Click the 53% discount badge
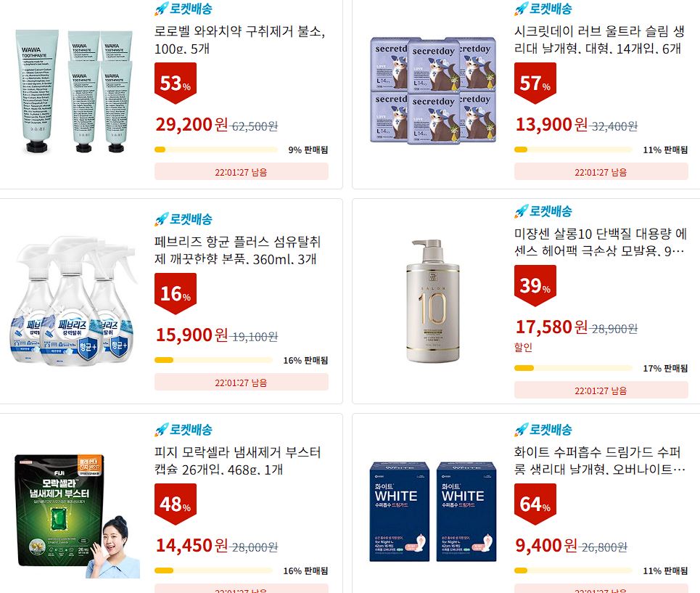Screen dimensions: 700x593 (x=176, y=83)
